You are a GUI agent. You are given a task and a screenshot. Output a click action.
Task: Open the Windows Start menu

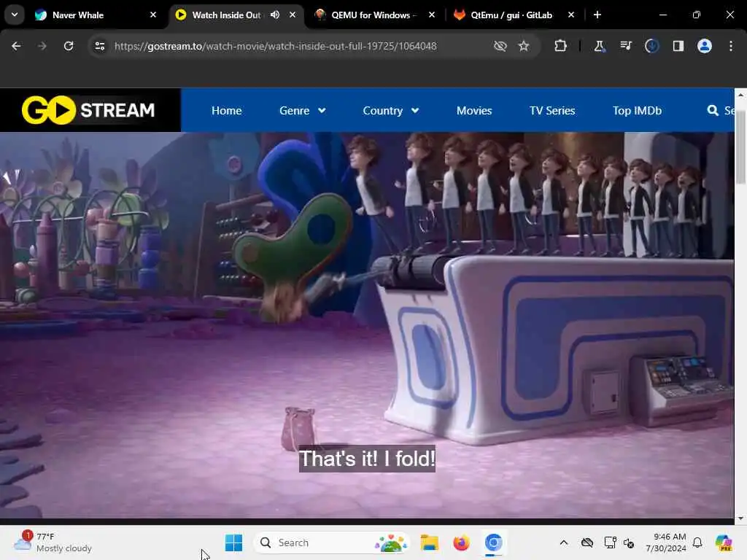point(233,542)
